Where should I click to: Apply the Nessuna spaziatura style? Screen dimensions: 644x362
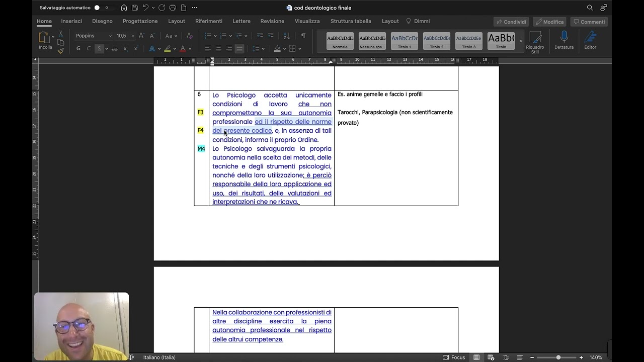372,41
